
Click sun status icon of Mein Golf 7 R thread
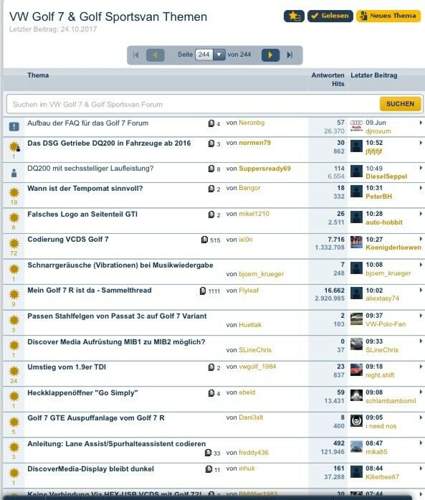coord(14,294)
